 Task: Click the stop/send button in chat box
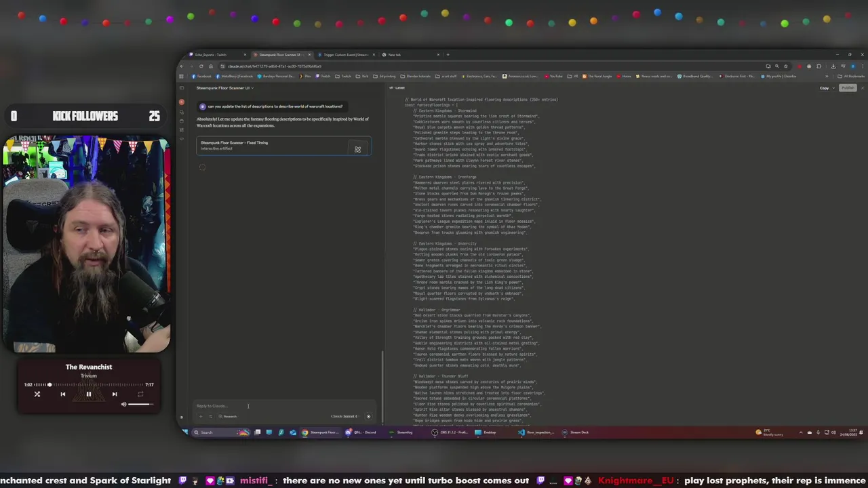368,416
